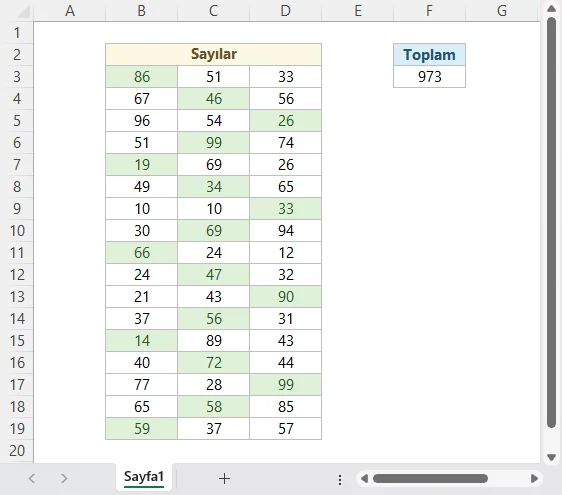
Task: Select column F header
Action: (x=429, y=11)
